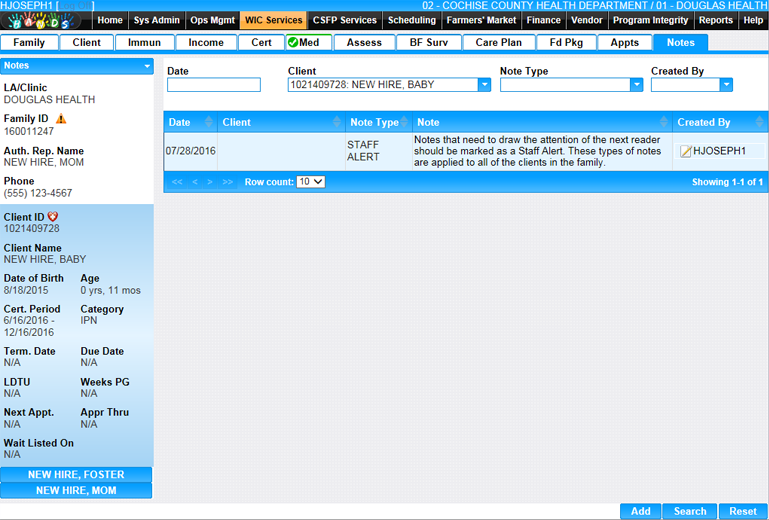Change the Row count selector

[x=311, y=182]
